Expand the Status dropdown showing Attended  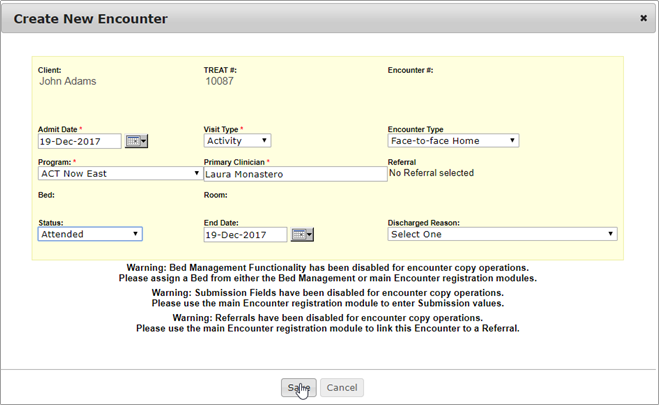[90, 234]
